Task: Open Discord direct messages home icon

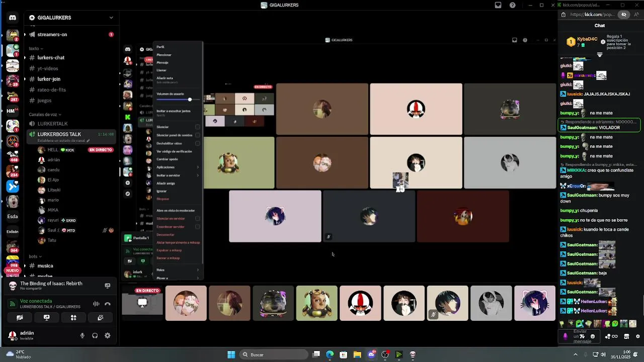Action: pyautogui.click(x=13, y=18)
